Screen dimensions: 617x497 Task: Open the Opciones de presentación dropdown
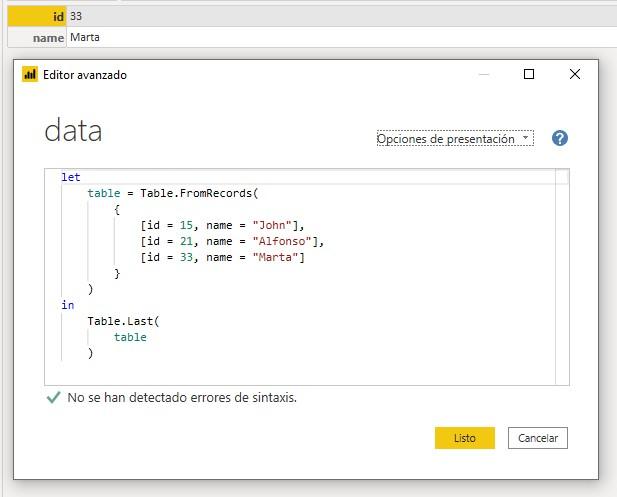[x=455, y=139]
